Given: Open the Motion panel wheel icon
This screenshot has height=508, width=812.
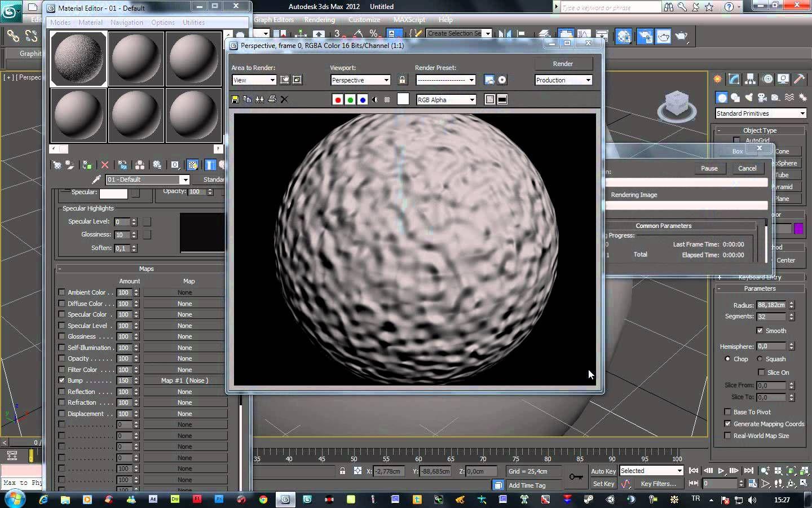Looking at the screenshot, I should (x=767, y=79).
